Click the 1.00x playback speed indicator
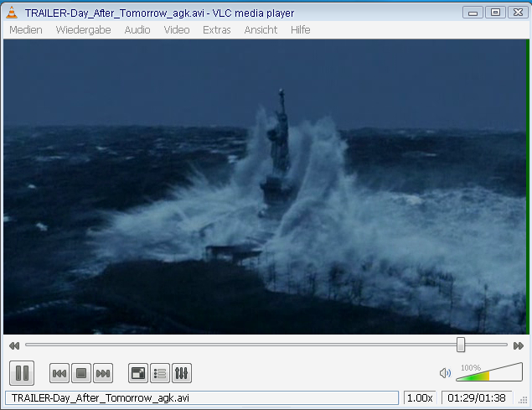 420,397
